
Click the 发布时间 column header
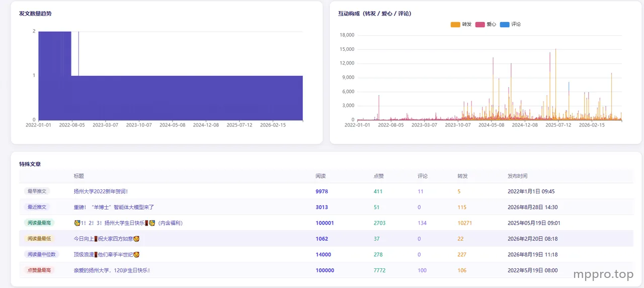(518, 176)
